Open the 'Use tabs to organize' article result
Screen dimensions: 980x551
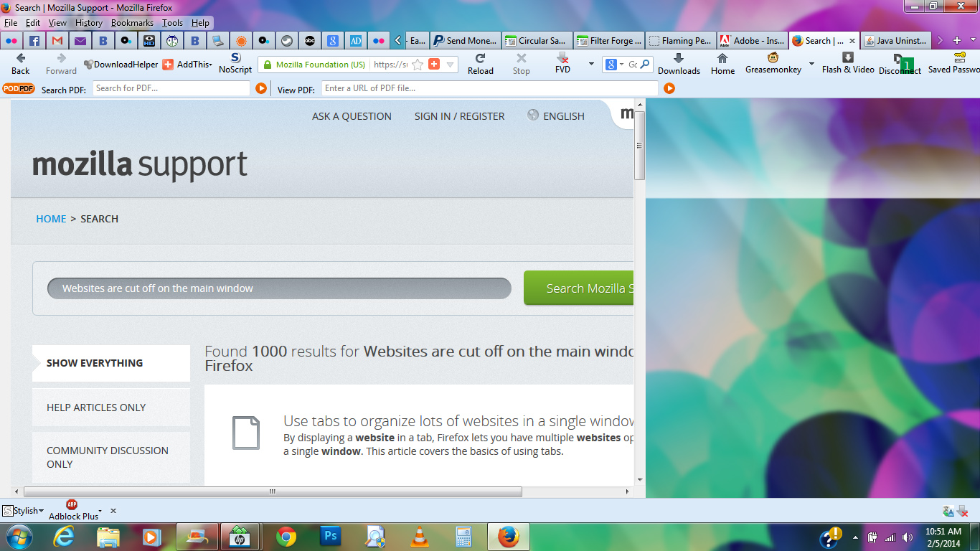[458, 421]
